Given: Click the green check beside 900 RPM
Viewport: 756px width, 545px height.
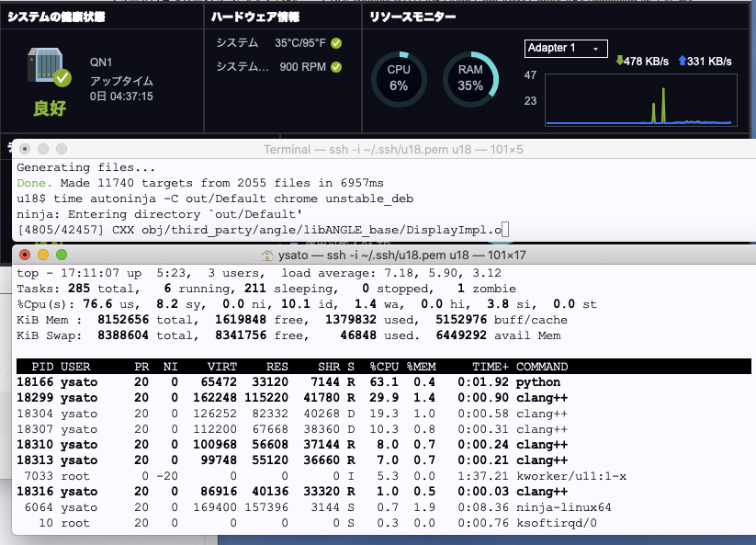Looking at the screenshot, I should click(x=336, y=67).
